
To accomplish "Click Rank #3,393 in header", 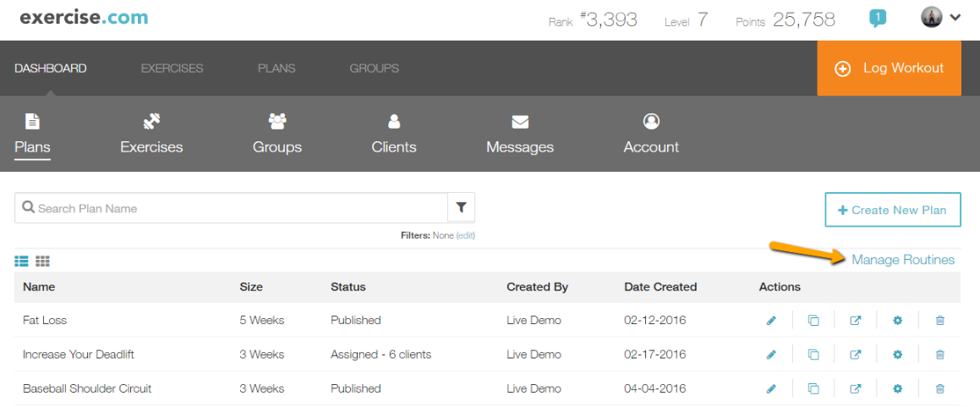I will click(x=593, y=20).
